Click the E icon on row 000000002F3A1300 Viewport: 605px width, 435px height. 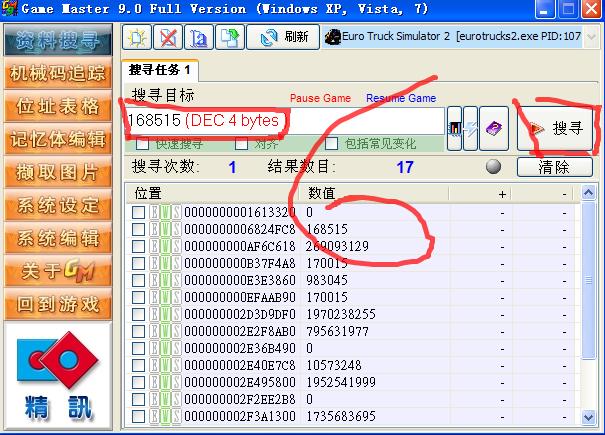154,416
